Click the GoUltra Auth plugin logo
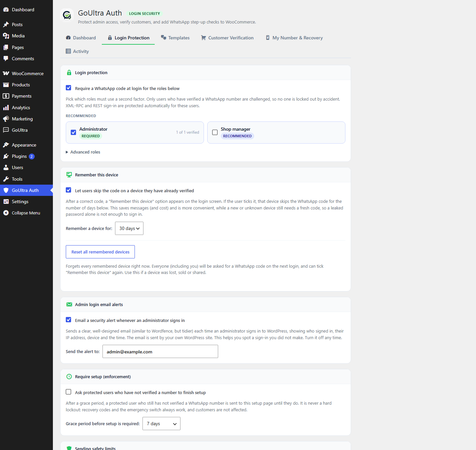This screenshot has width=476, height=450. pyautogui.click(x=67, y=15)
